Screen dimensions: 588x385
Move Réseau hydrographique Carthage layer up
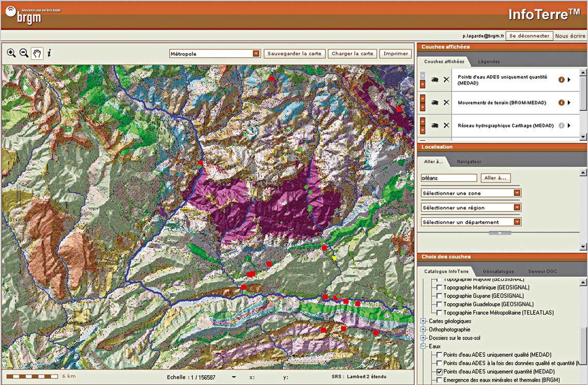(x=422, y=121)
